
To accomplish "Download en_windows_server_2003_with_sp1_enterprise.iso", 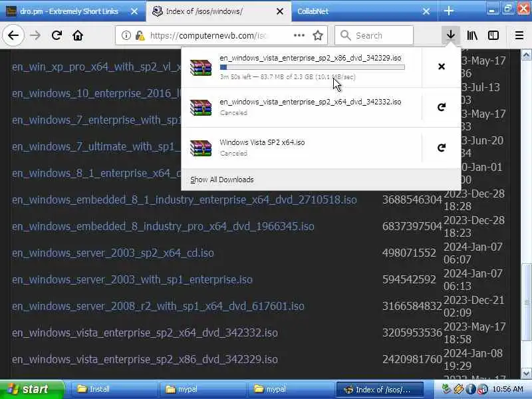I will (x=132, y=279).
